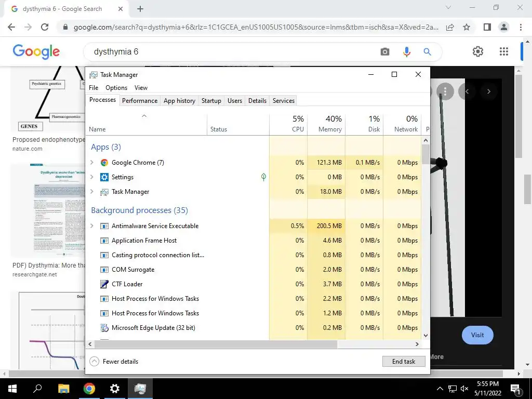Open Chrome three-dot menu

pyautogui.click(x=521, y=27)
